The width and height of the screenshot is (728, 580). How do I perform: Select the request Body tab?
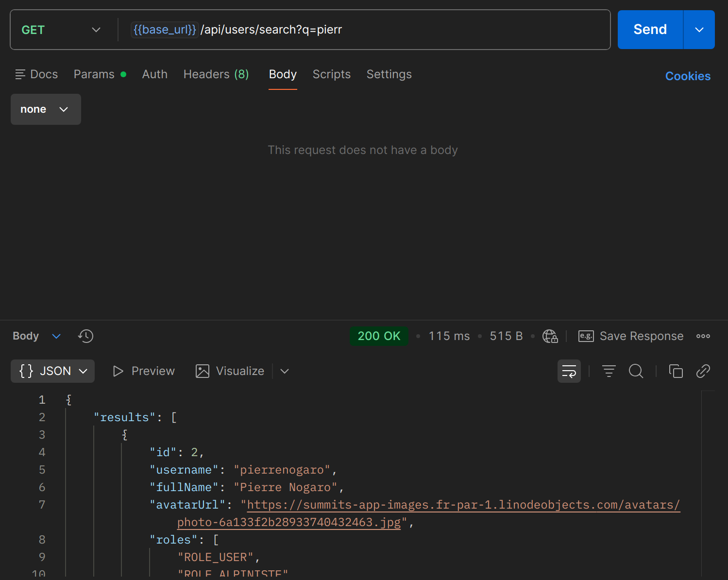[283, 74]
